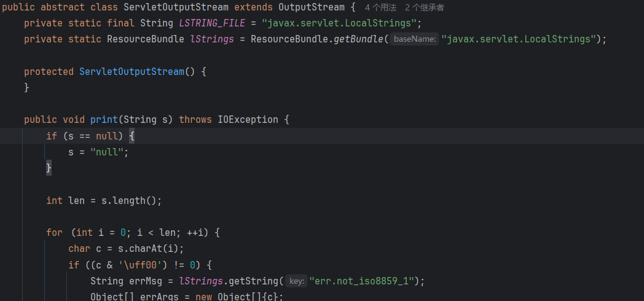
Task: Click the s = "null" assignment
Action: [x=98, y=152]
